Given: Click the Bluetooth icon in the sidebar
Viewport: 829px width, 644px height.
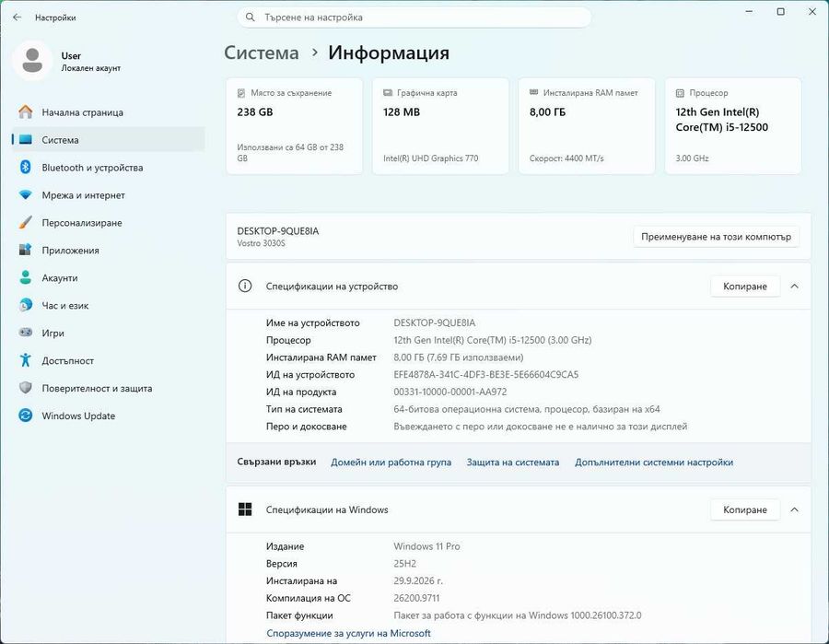Looking at the screenshot, I should coord(26,167).
